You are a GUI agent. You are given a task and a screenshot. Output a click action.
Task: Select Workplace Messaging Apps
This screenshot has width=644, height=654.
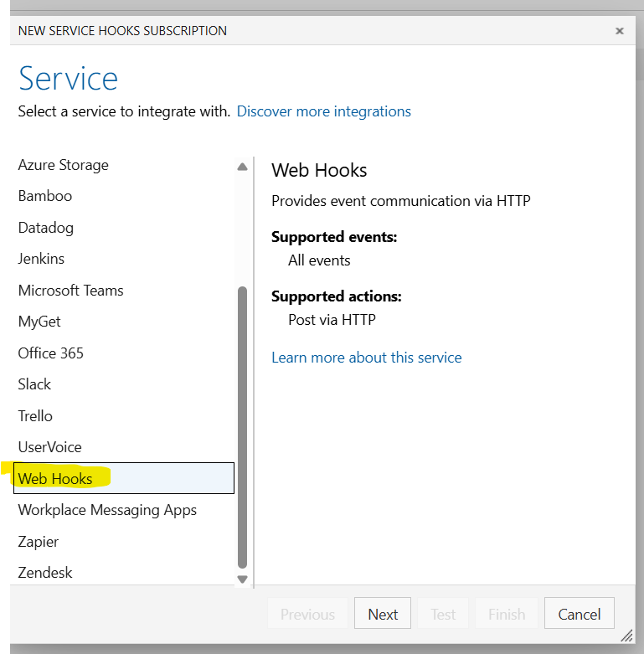pyautogui.click(x=124, y=510)
